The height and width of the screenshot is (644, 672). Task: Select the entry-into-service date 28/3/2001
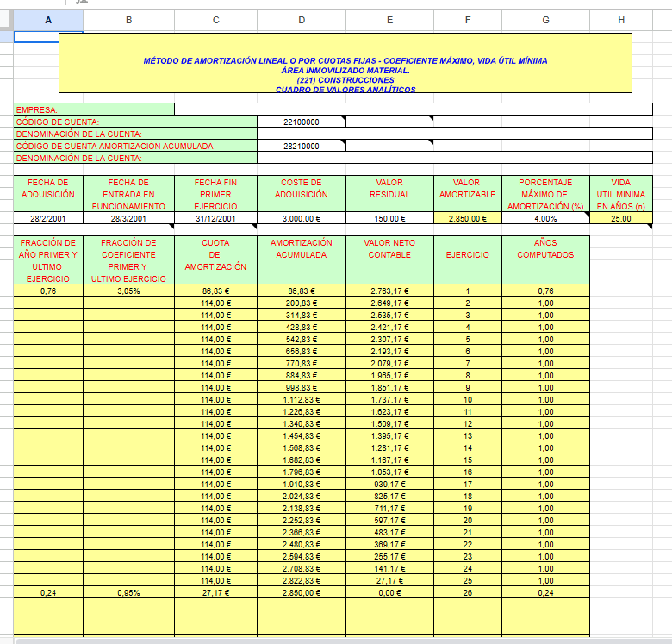(x=128, y=218)
